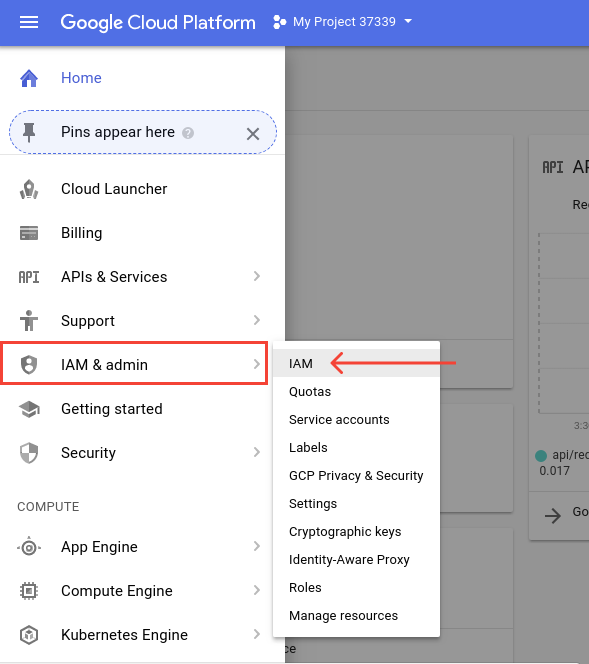Expand the Kubernetes Engine submenu chevron
Screen dimensions: 589x664
(257, 634)
